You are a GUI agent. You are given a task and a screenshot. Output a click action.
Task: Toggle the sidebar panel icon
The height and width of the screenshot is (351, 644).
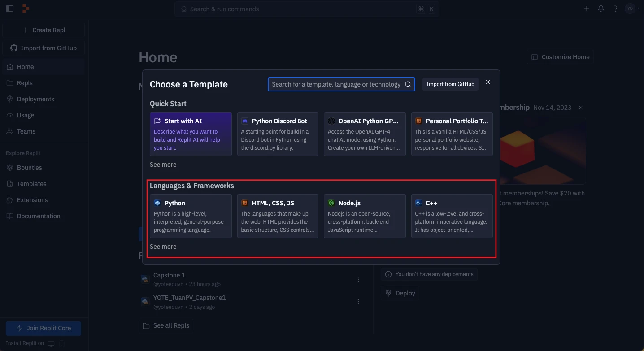click(x=9, y=9)
